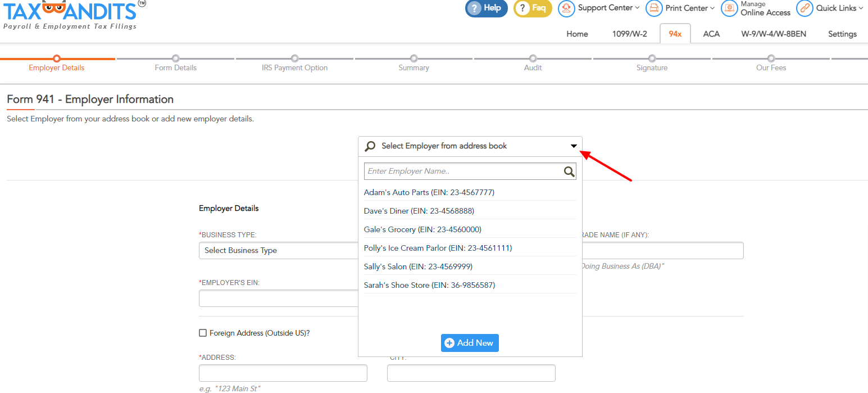Collapse the Select Employer dropdown arrow
Screen dimensions: 868x393
(x=574, y=146)
